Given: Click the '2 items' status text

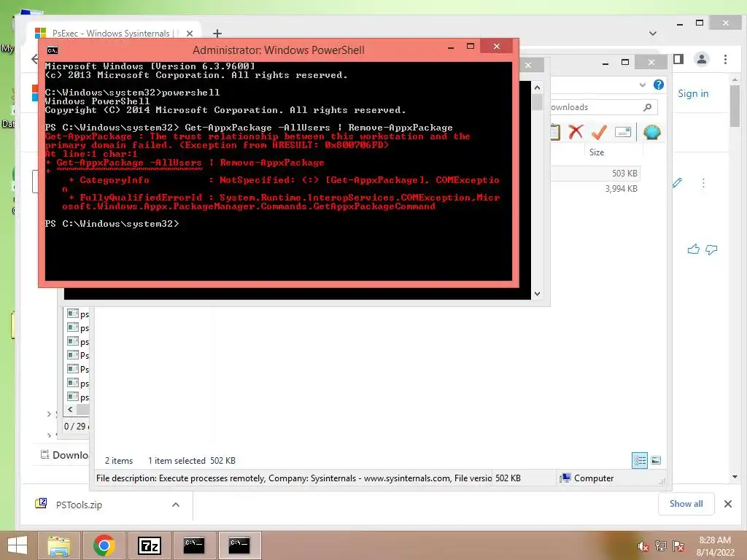Looking at the screenshot, I should 119,461.
